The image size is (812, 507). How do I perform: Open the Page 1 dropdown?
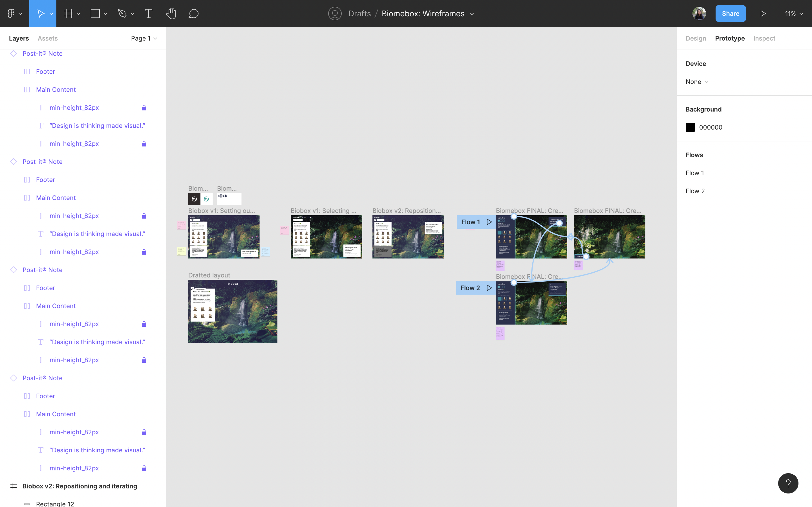144,38
